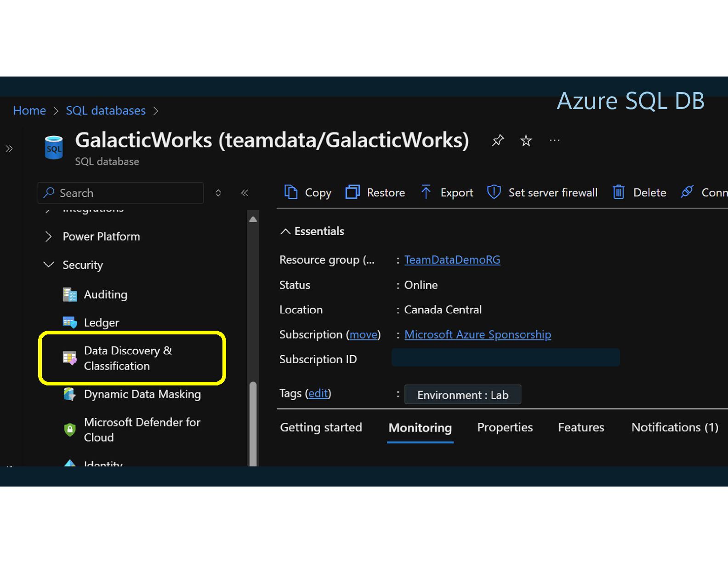
Task: Open the Features tab
Action: click(x=581, y=427)
